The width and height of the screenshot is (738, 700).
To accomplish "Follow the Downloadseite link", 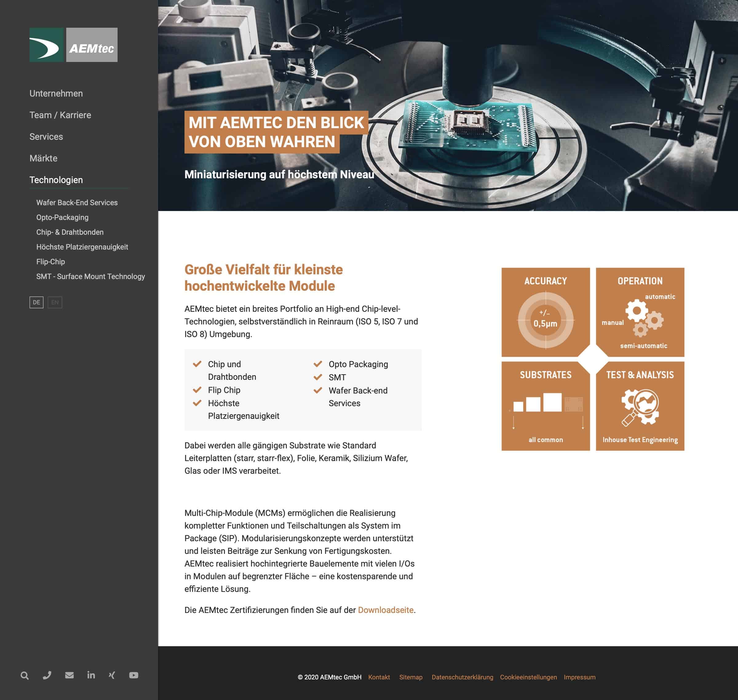I will pyautogui.click(x=386, y=610).
